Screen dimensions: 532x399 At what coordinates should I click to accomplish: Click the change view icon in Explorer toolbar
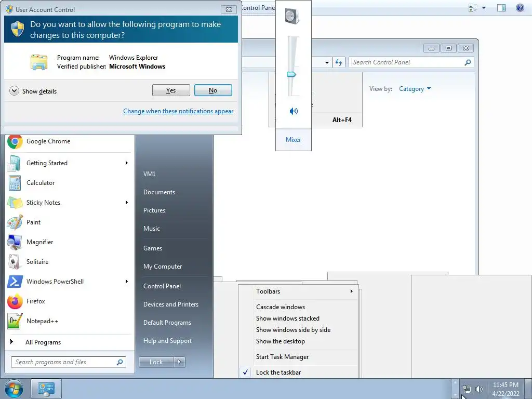coord(473,7)
